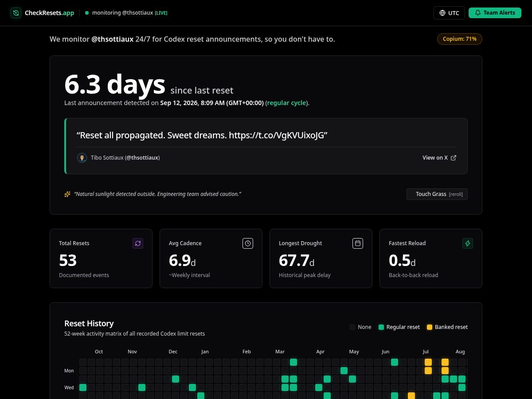Click the green live status dot
Image resolution: width=532 pixels, height=399 pixels.
[x=87, y=13]
